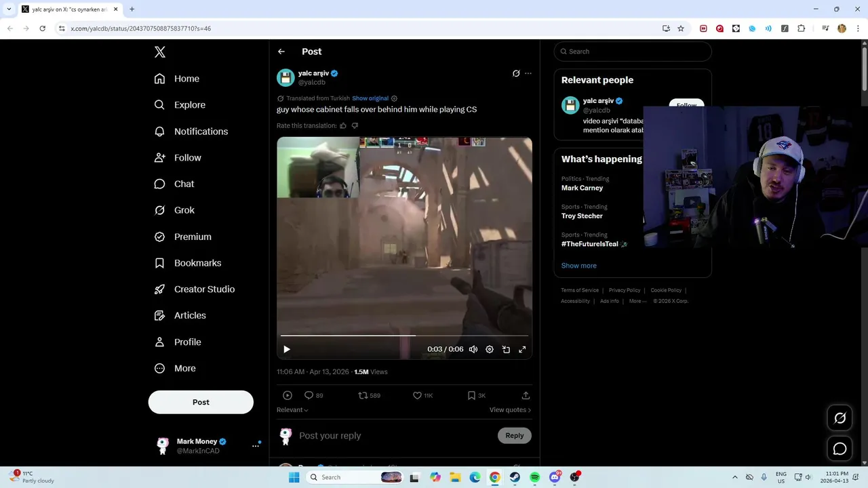Click the large Post button

point(201,402)
